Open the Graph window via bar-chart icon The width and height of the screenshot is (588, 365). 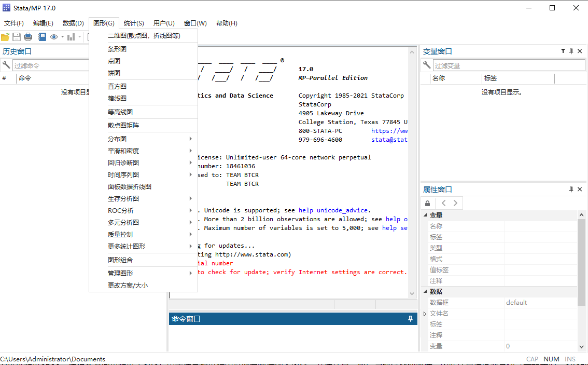[71, 37]
